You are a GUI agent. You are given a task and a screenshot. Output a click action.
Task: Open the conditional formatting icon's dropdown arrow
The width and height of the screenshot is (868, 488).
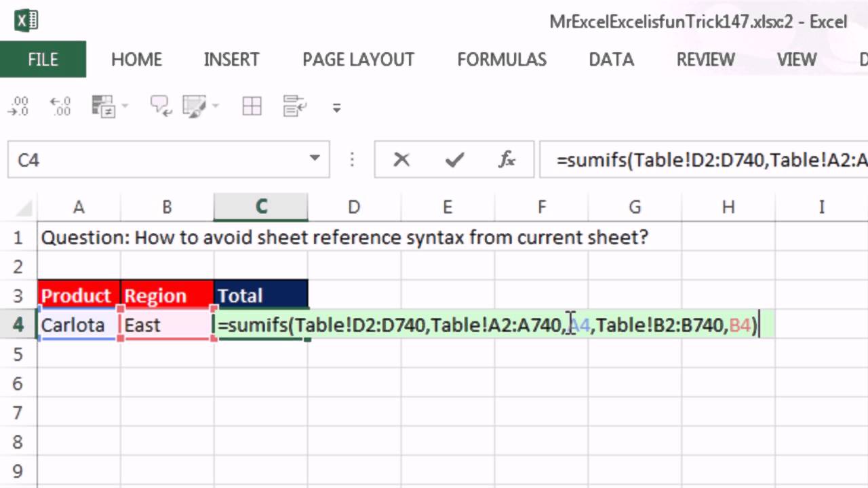coord(125,106)
